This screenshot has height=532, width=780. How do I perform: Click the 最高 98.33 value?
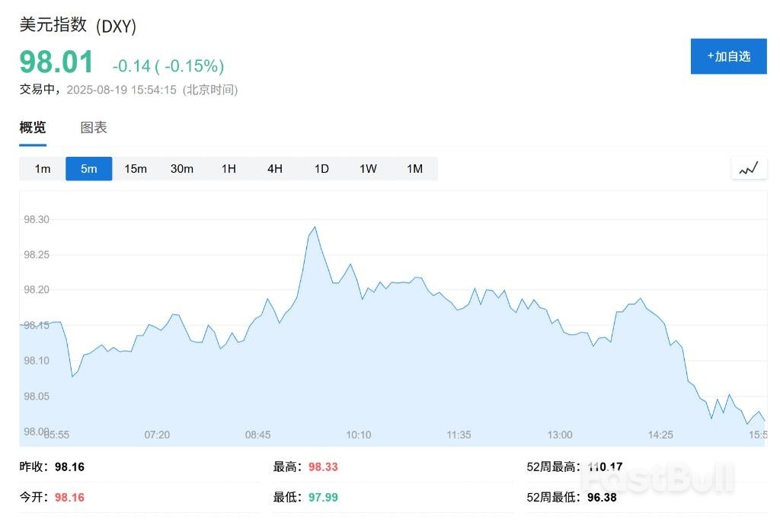[x=323, y=467]
